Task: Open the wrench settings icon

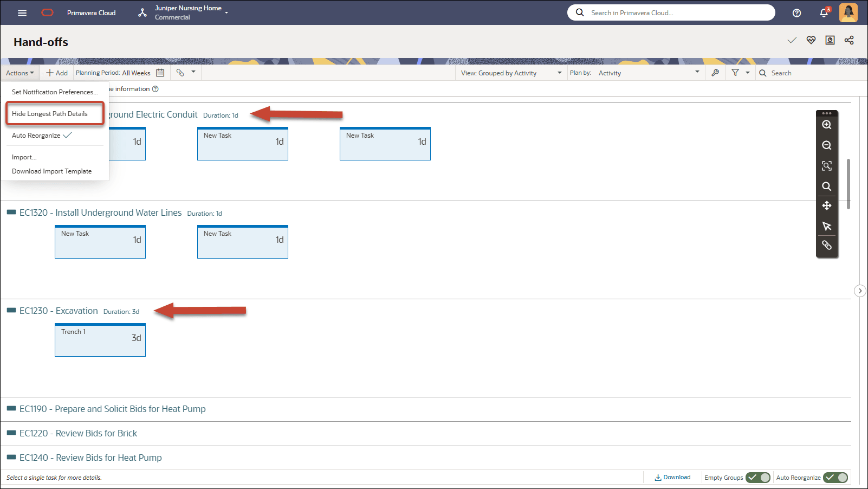Action: [x=715, y=73]
